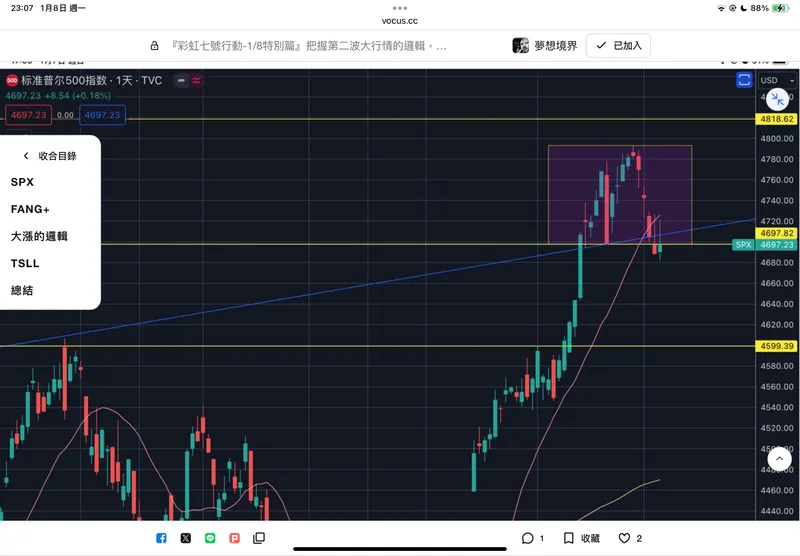Tap comment count number 1
Viewport: 800px width, 556px height.
[x=542, y=538]
